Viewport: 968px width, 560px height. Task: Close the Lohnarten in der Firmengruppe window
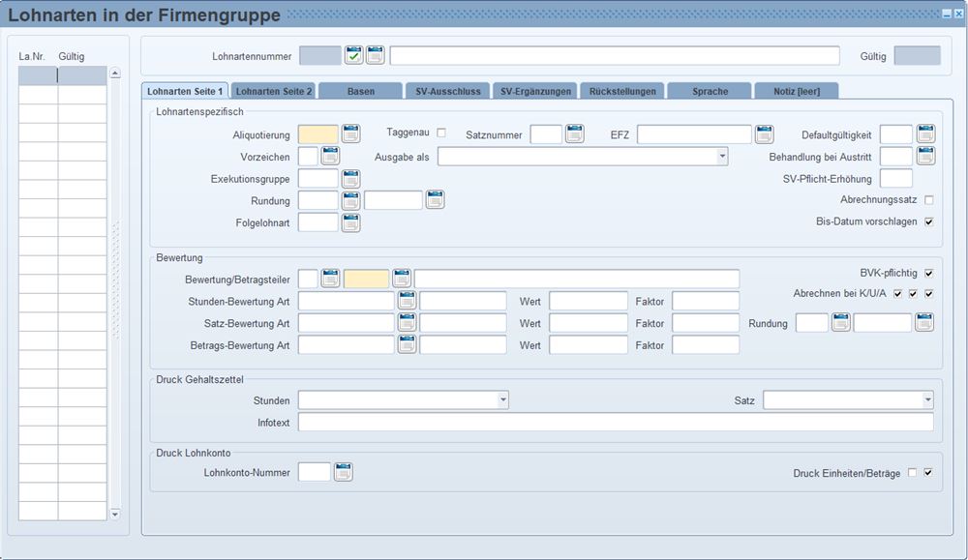click(x=958, y=14)
